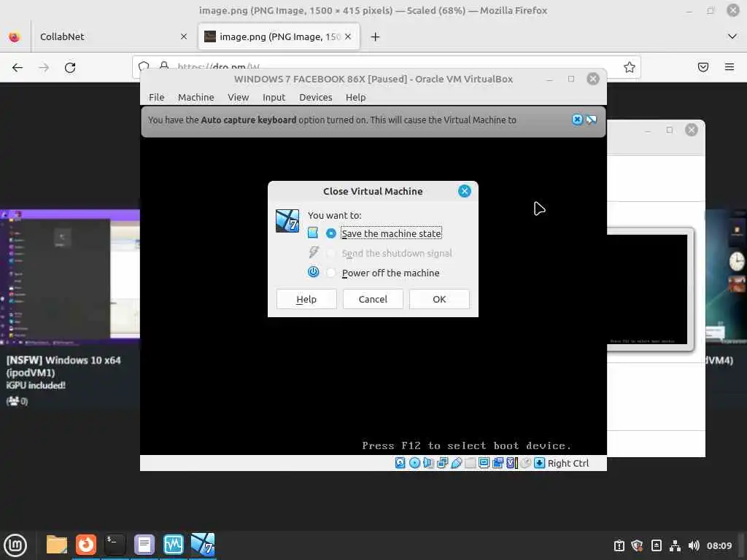The width and height of the screenshot is (747, 560).
Task: Click USB devices icon in VM status bar
Action: pyautogui.click(x=457, y=463)
